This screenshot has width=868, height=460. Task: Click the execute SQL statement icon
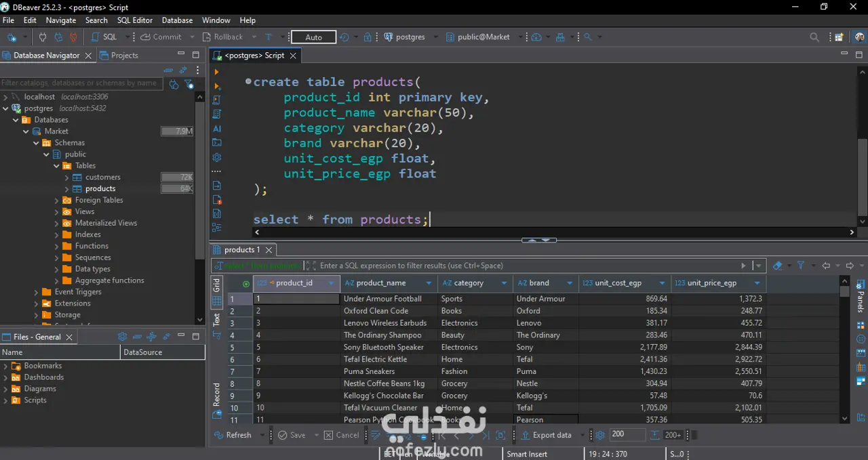217,72
